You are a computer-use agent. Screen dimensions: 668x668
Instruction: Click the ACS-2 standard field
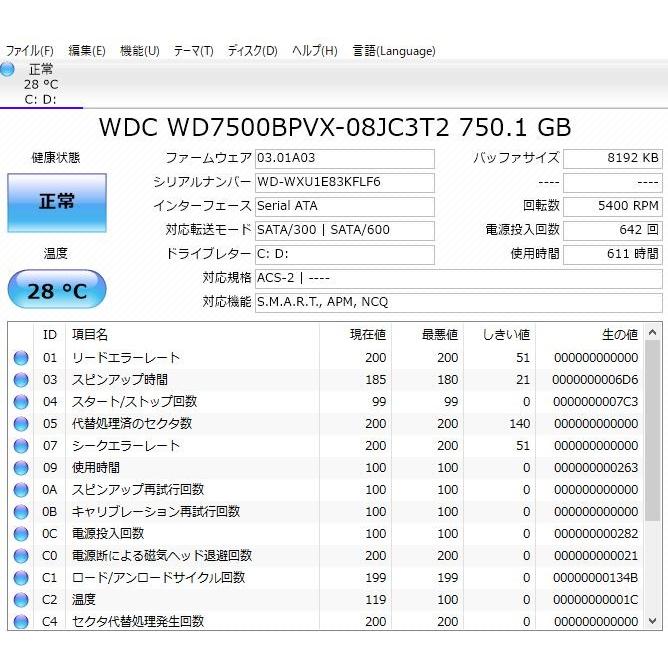coord(459,278)
